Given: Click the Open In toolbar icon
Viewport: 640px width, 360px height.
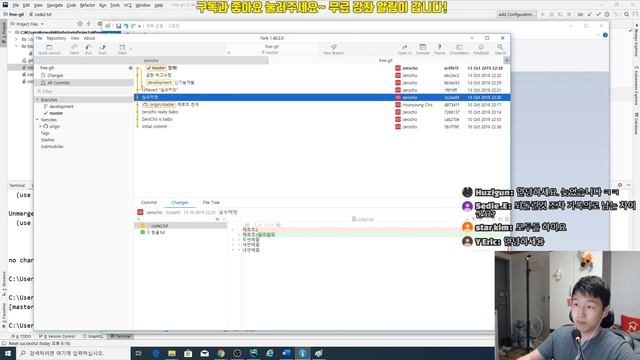Looking at the screenshot, I should pos(404,49).
